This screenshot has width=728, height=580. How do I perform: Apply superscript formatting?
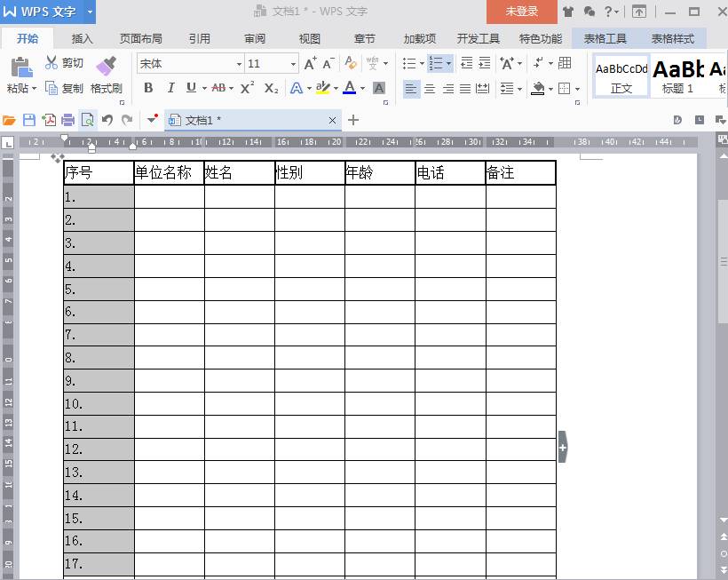pyautogui.click(x=248, y=88)
